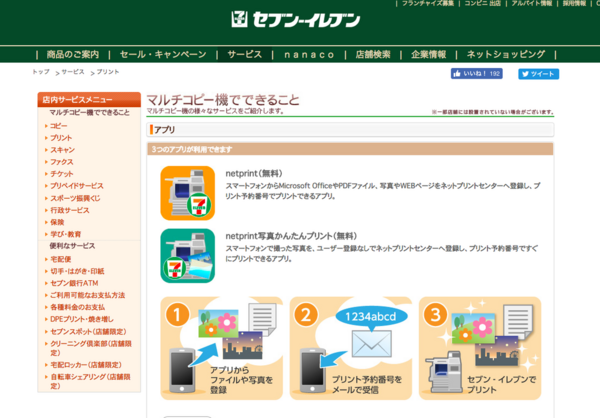
Task: Open セブン銀行ATM sidebar link
Action: (74, 283)
